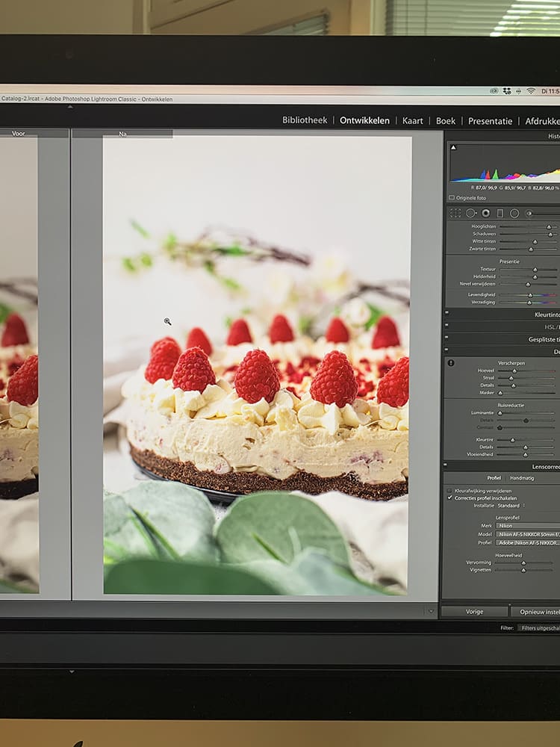Select the Red eye correction tool icon

click(485, 213)
